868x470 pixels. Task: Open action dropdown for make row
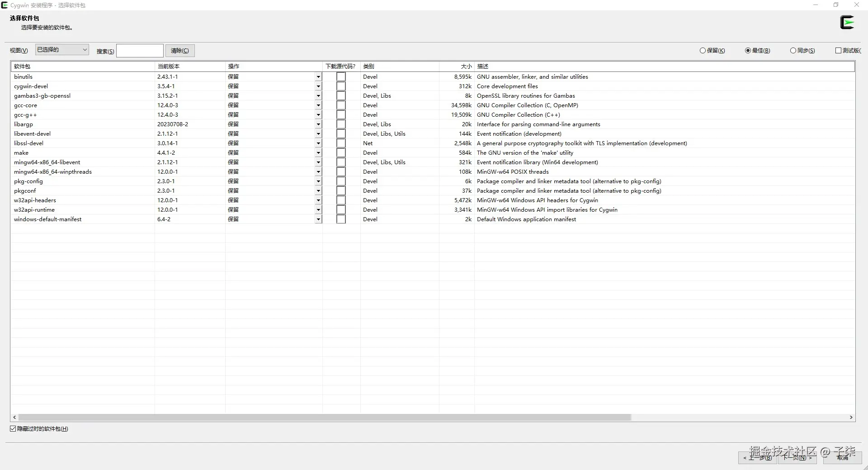[x=318, y=153]
